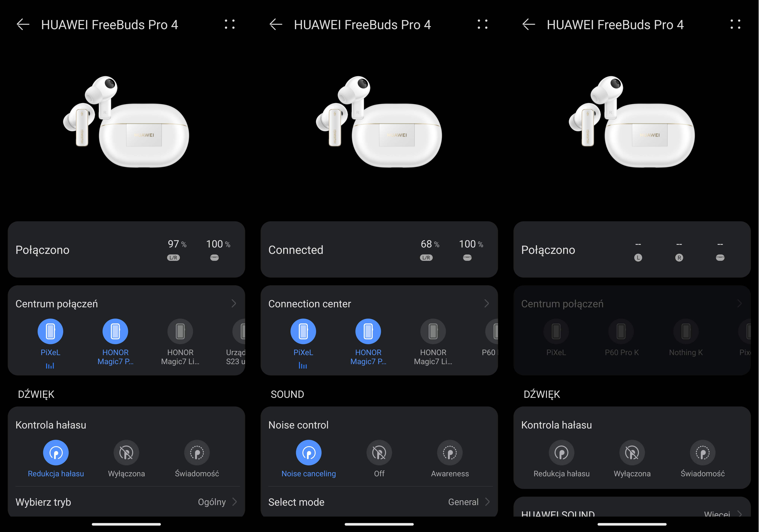Tap Urząd S23 device icon
Screen dimensions: 759x532
(239, 331)
